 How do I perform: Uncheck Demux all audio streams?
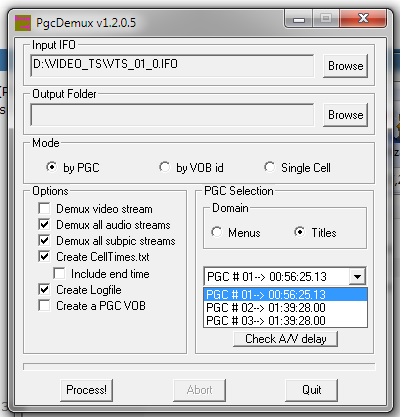44,225
